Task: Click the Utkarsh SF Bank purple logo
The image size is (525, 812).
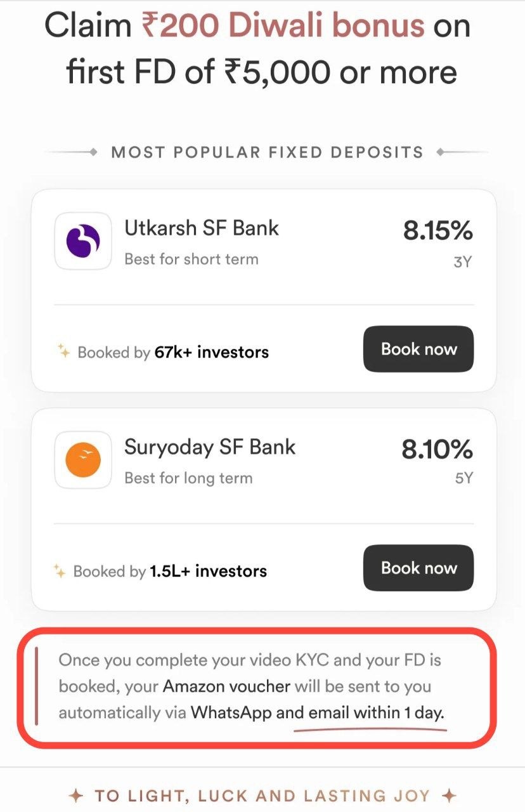Action: 84,241
